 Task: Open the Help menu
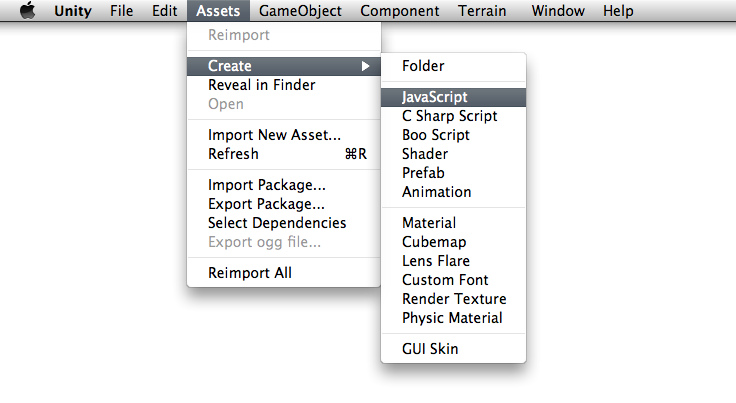pyautogui.click(x=618, y=10)
